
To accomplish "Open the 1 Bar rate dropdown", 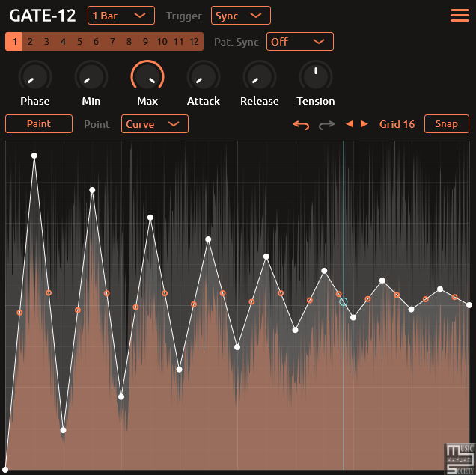I will (121, 16).
